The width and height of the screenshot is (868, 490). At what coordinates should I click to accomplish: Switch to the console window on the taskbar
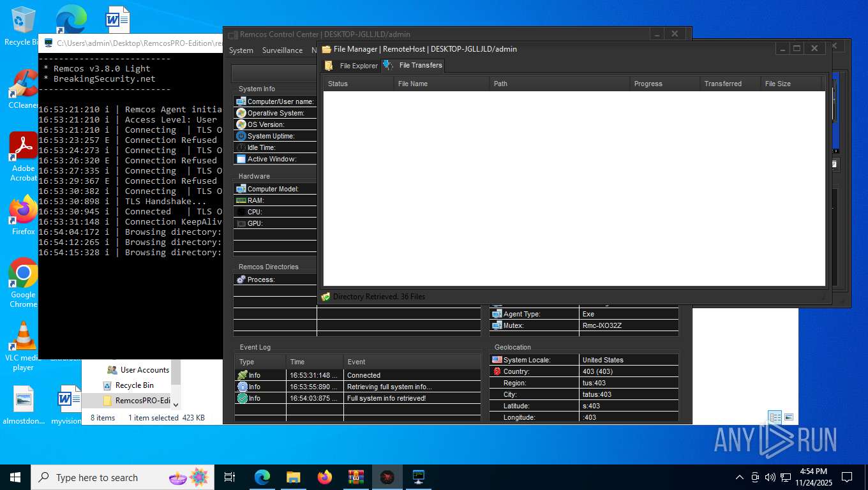(419, 477)
